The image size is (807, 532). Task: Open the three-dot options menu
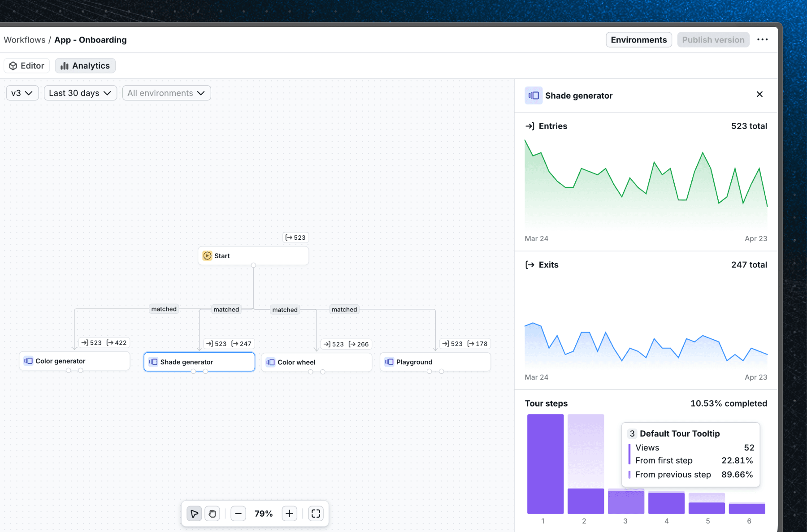(x=762, y=39)
